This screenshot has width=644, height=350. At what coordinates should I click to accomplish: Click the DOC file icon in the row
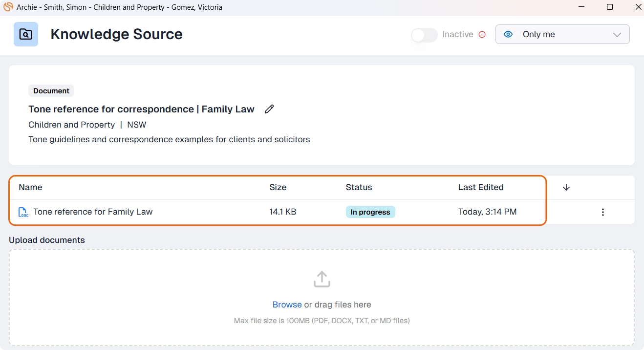tap(23, 212)
